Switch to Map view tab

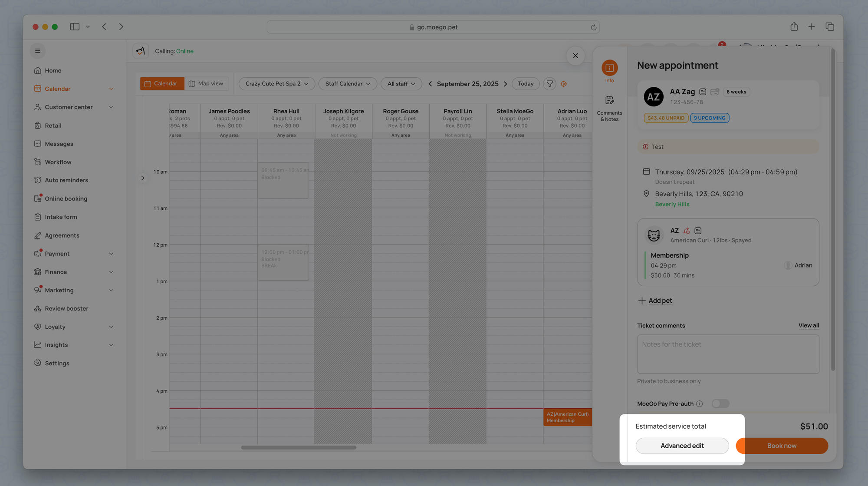coord(206,84)
